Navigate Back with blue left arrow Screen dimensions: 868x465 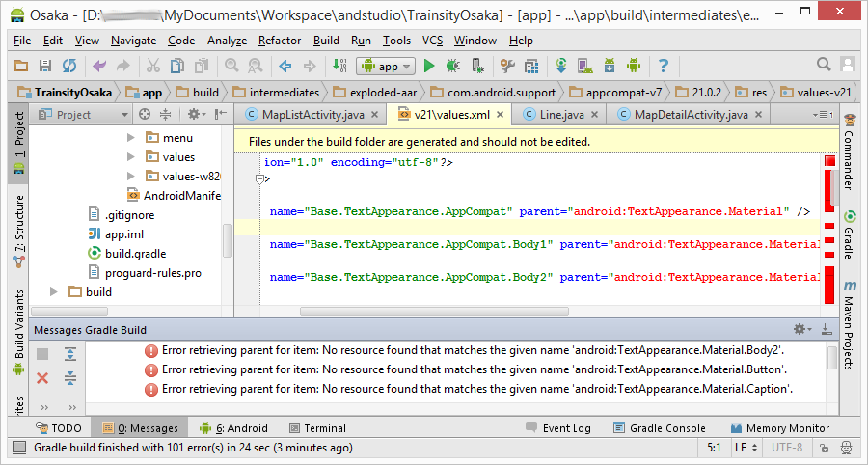(x=285, y=66)
